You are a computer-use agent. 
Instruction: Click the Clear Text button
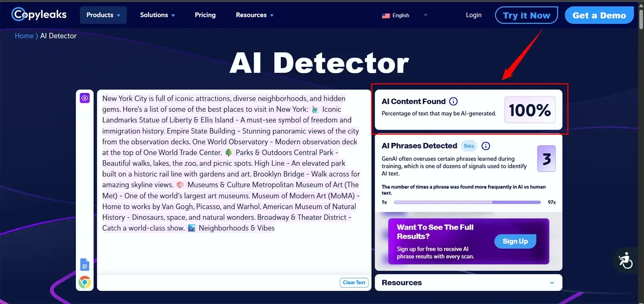pyautogui.click(x=354, y=282)
